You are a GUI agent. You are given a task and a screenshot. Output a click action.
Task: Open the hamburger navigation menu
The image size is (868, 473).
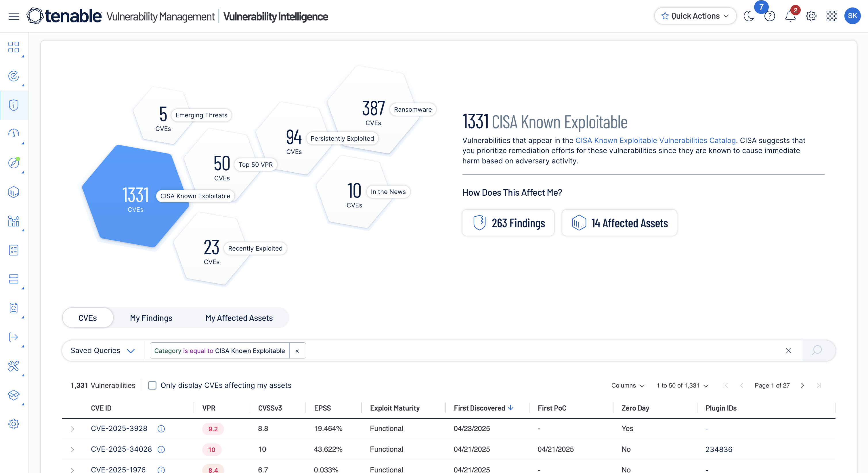[14, 16]
